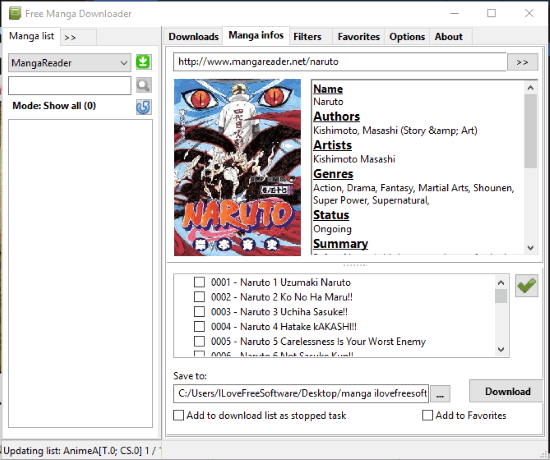Click the green download manga list icon
The height and width of the screenshot is (460, 550).
[143, 62]
